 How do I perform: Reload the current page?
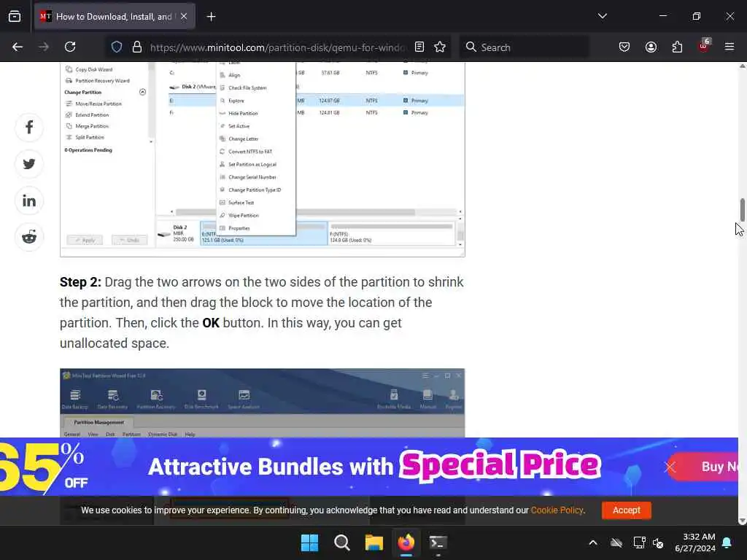pos(70,47)
